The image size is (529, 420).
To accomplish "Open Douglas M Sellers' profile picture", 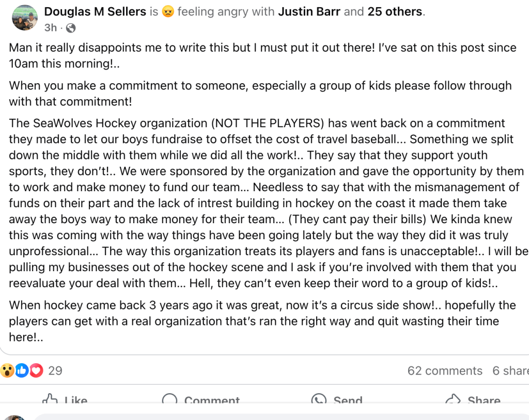I will pos(24,18).
